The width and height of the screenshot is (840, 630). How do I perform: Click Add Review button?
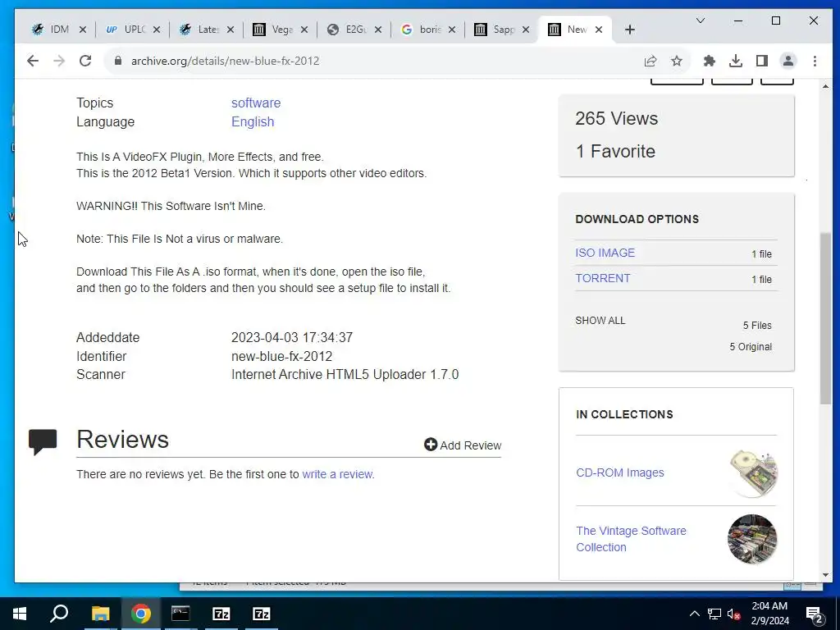click(x=463, y=445)
